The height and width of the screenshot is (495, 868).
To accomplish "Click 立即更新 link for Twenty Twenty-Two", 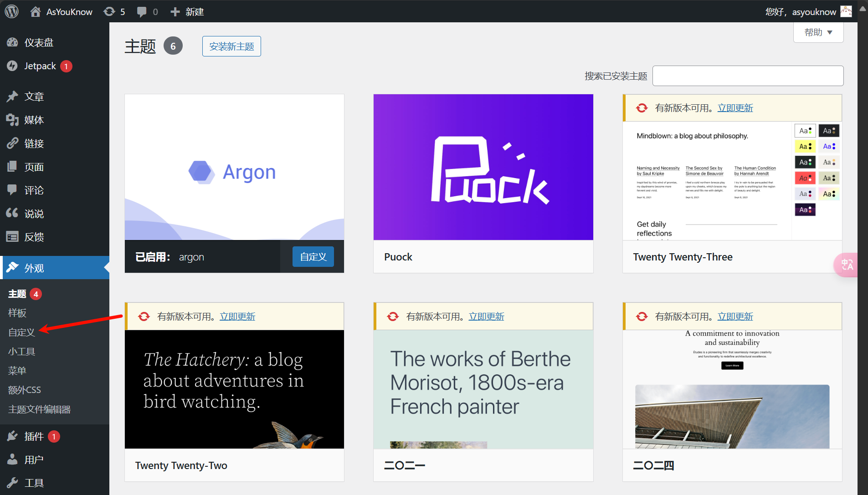I will [x=237, y=316].
